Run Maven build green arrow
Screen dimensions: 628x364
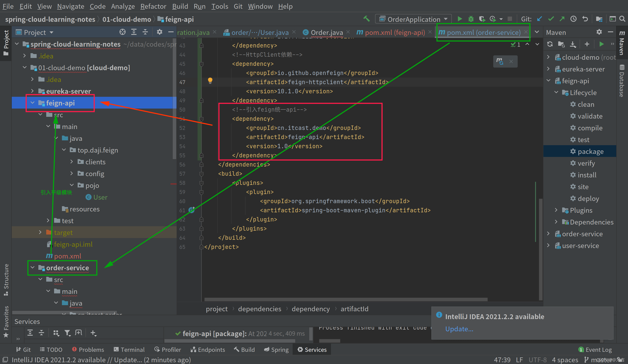click(x=601, y=44)
